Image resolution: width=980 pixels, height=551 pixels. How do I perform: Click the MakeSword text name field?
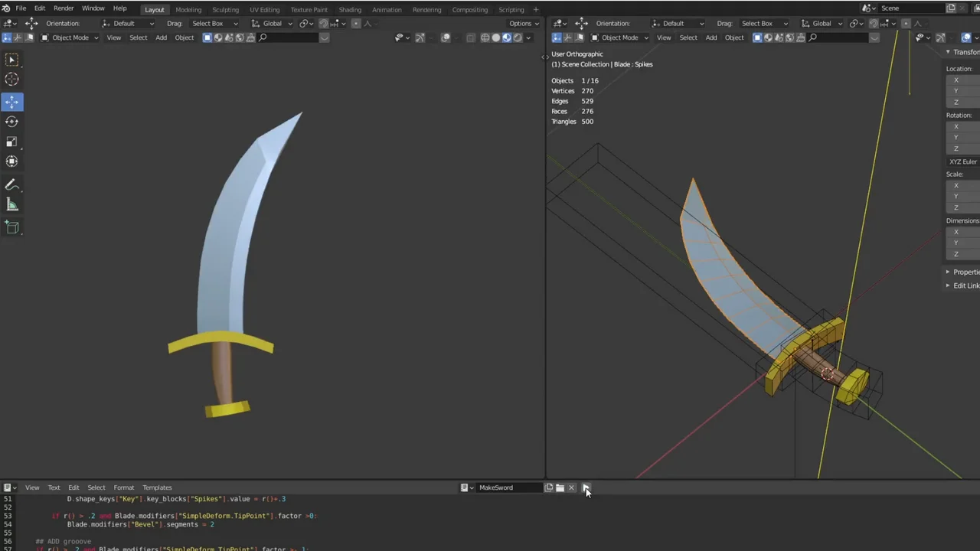[508, 487]
